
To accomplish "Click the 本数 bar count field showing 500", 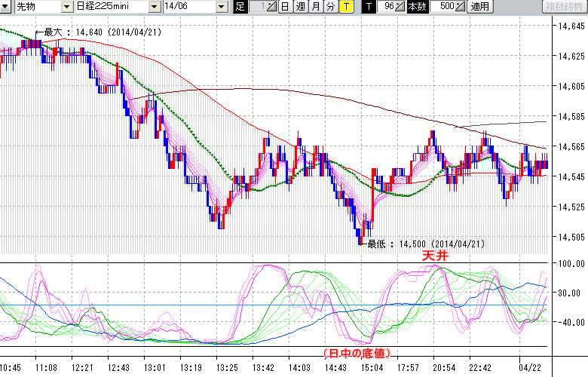I will [442, 7].
